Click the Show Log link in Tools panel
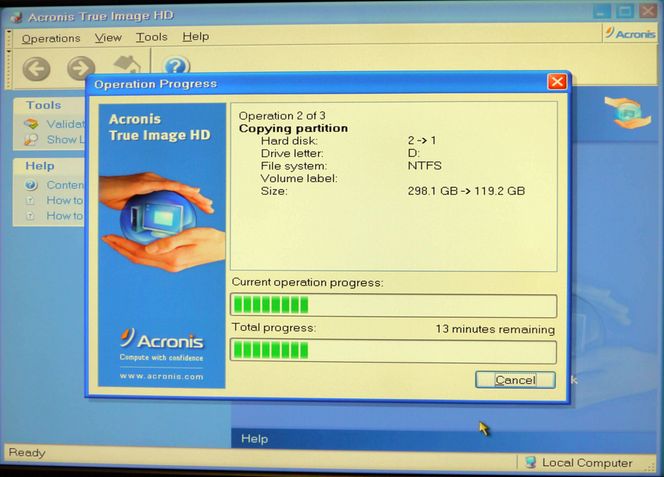Viewport: 664px width, 477px height. click(x=65, y=139)
